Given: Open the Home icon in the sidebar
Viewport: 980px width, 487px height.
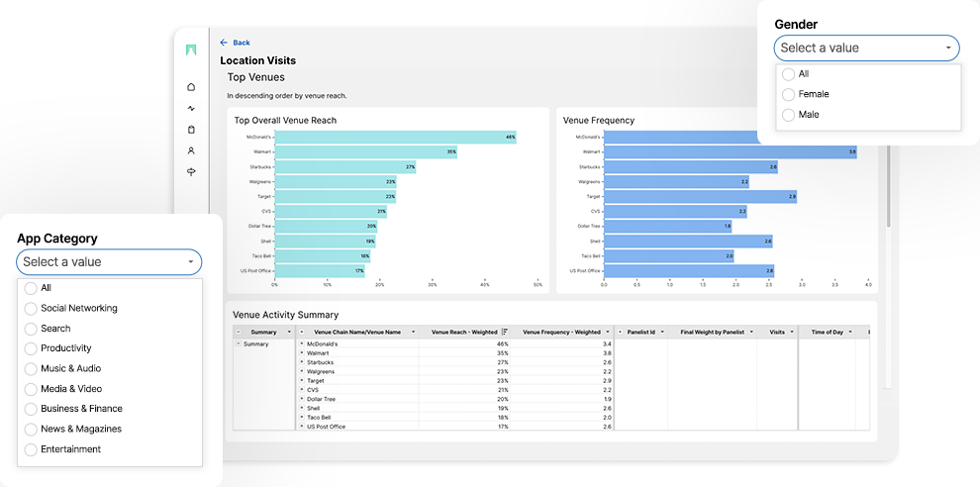Looking at the screenshot, I should pyautogui.click(x=191, y=87).
